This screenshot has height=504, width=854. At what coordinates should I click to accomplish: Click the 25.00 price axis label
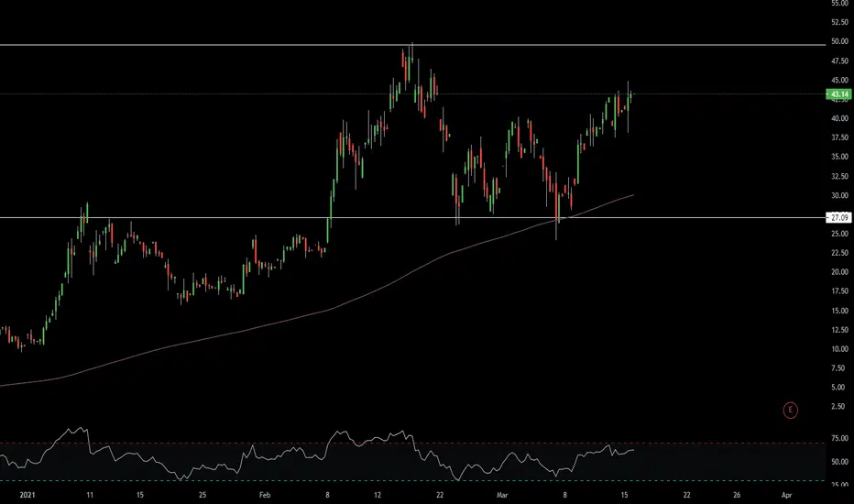839,234
